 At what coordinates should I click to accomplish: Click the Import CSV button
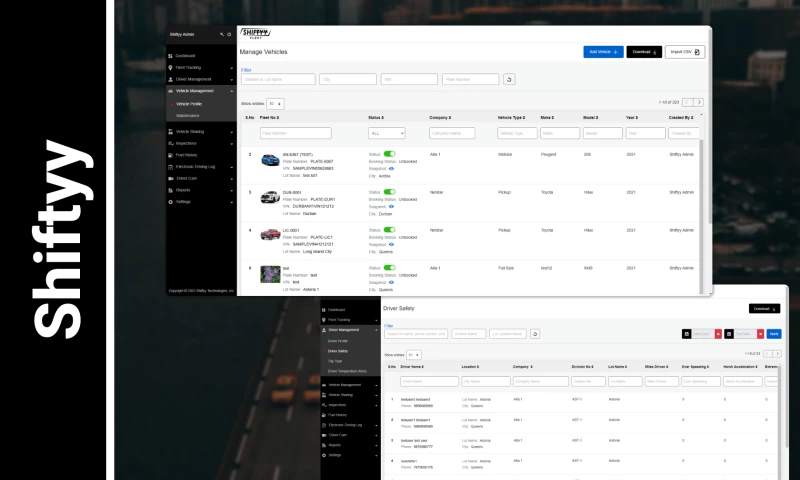tap(685, 52)
